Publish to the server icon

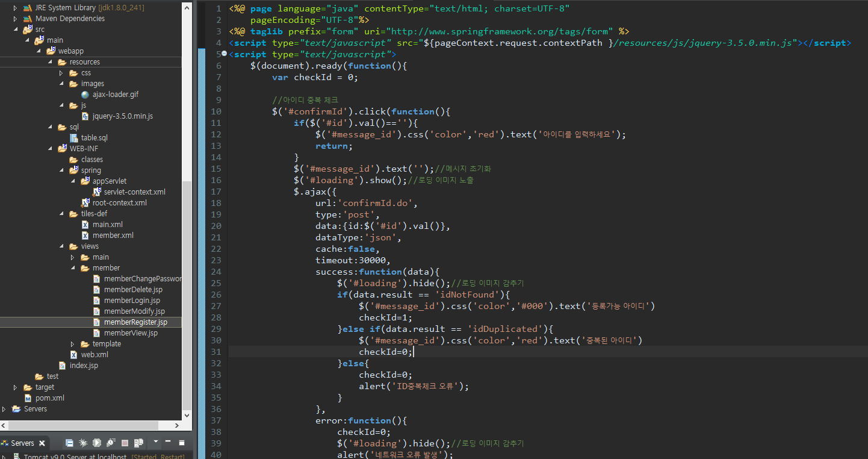pos(138,443)
